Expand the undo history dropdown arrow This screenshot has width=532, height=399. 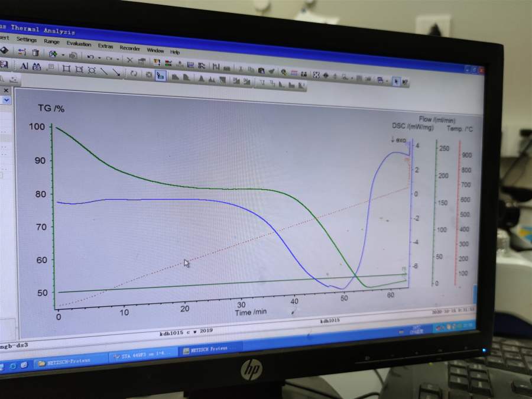99,58
